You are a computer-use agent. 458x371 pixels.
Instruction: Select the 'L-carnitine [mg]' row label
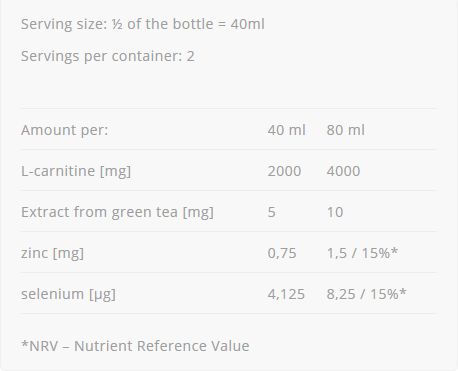[x=76, y=171]
